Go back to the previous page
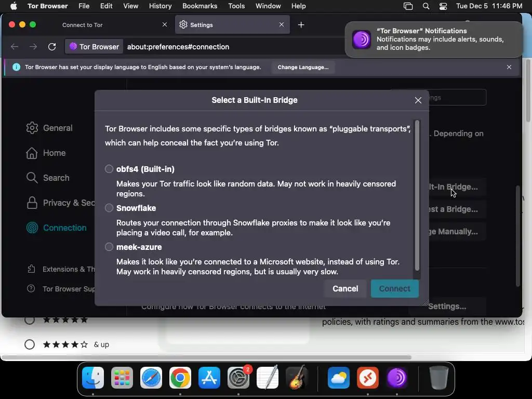Screen dimensions: 532x399 coord(14,47)
